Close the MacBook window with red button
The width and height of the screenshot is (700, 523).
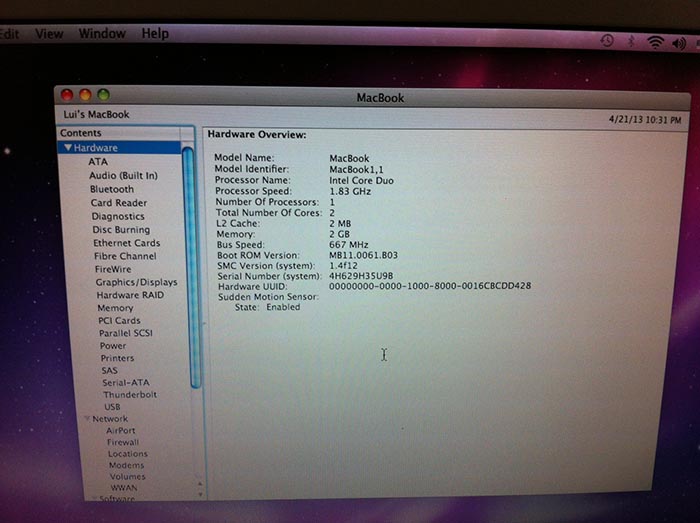pos(67,95)
